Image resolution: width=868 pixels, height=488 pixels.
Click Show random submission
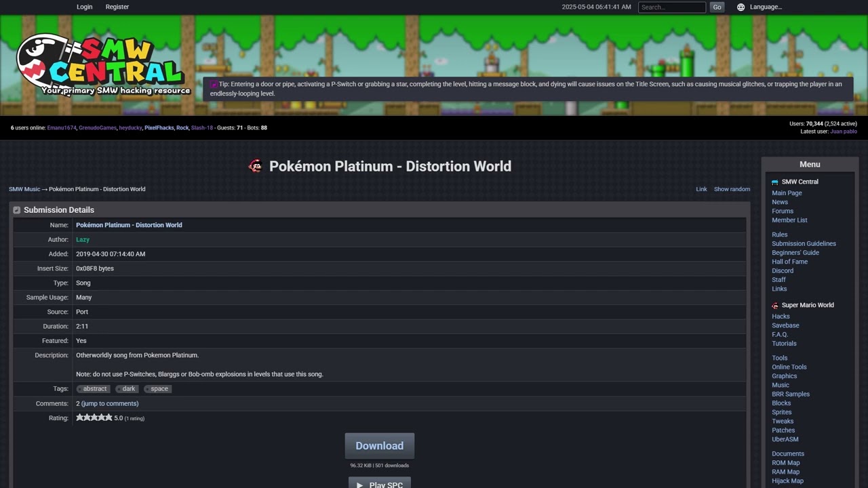tap(732, 189)
